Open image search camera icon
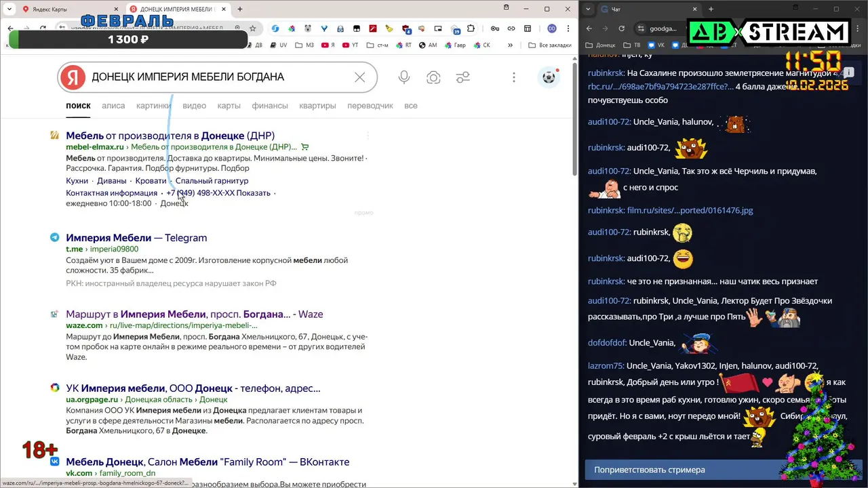This screenshot has width=868, height=488. [x=433, y=77]
